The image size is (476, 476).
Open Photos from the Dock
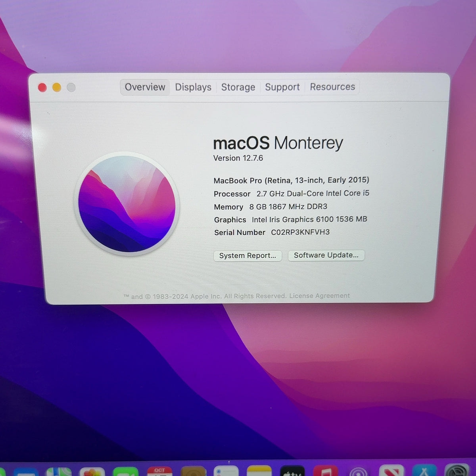(x=92, y=471)
